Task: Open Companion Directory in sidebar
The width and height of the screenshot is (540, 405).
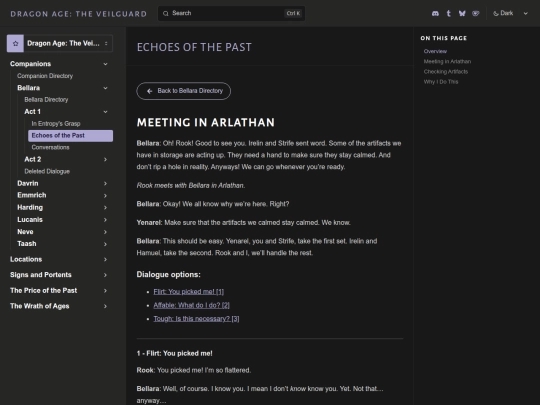Action: pos(45,76)
